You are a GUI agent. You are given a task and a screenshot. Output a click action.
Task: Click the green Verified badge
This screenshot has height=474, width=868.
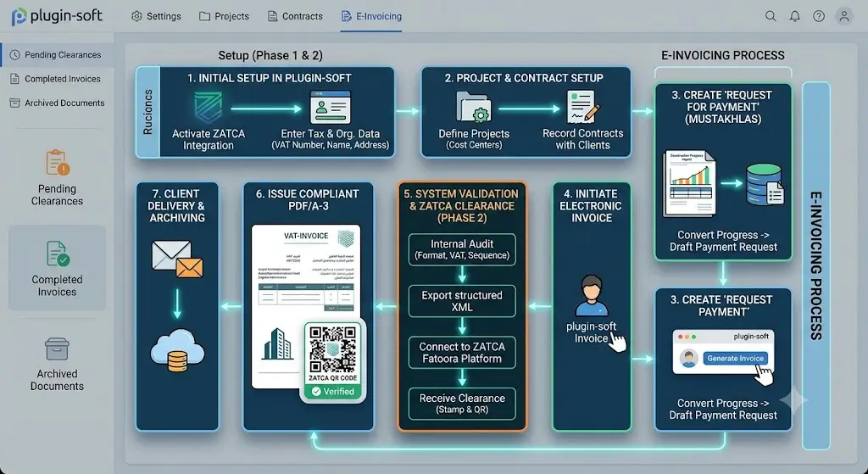332,392
